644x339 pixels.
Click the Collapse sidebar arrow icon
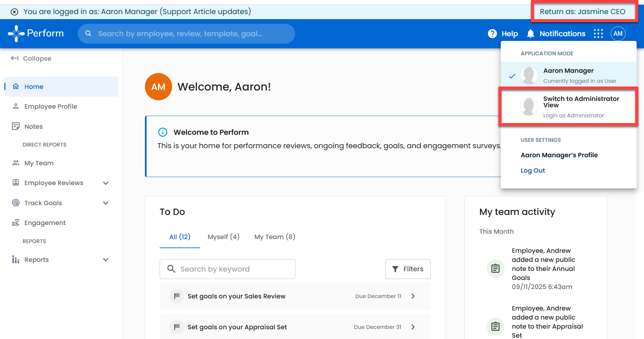click(14, 58)
